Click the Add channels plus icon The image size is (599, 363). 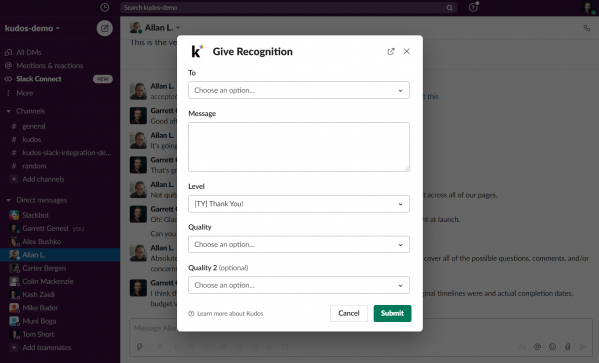point(14,179)
